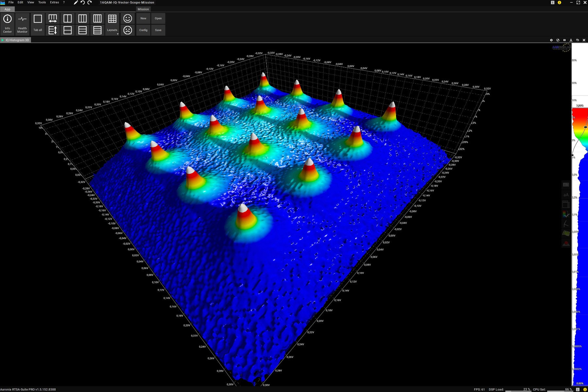This screenshot has width=588, height=392.
Task: Open the File menu
Action: 11,2
